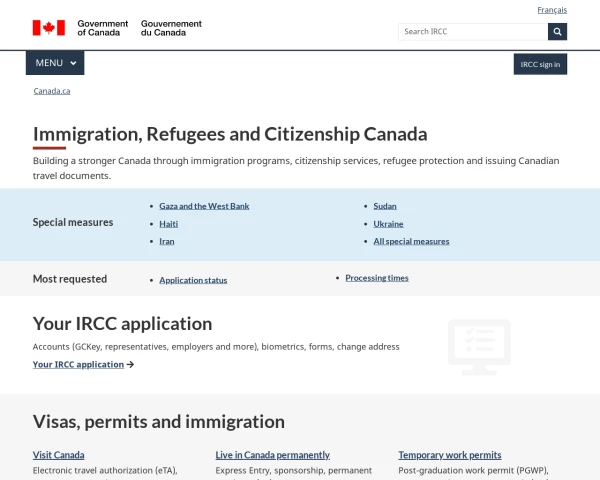Click the Most requested label
This screenshot has width=600, height=480.
click(x=70, y=279)
